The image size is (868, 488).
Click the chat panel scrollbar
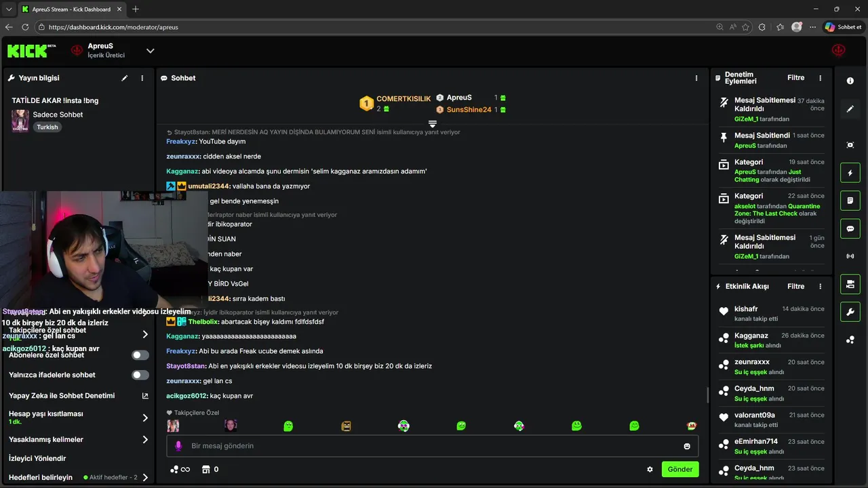707,394
